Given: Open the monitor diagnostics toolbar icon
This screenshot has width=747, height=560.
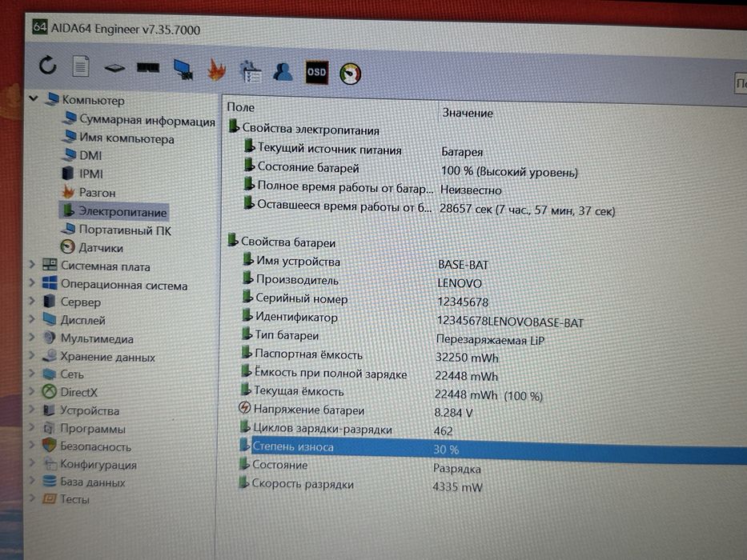Looking at the screenshot, I should click(183, 70).
